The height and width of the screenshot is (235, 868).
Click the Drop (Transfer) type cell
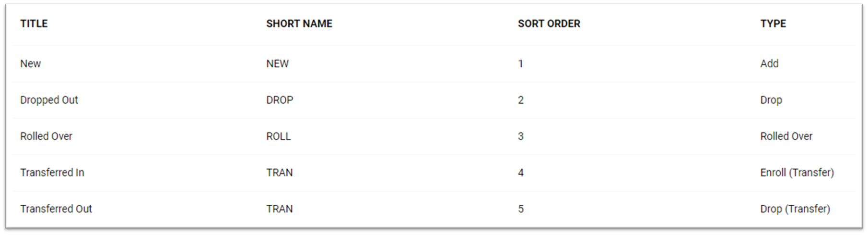click(795, 209)
